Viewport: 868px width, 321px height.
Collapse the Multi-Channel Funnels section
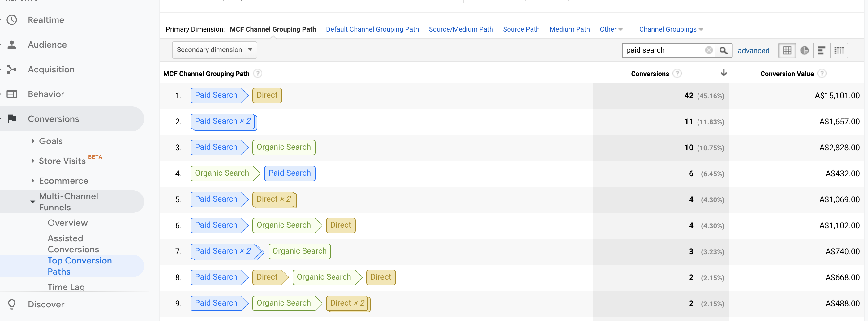(33, 202)
